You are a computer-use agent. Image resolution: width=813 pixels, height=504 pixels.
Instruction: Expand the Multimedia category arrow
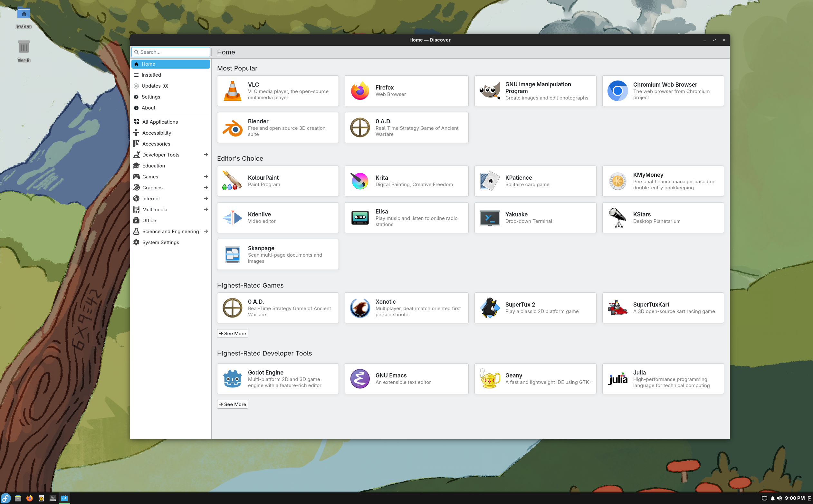point(206,209)
